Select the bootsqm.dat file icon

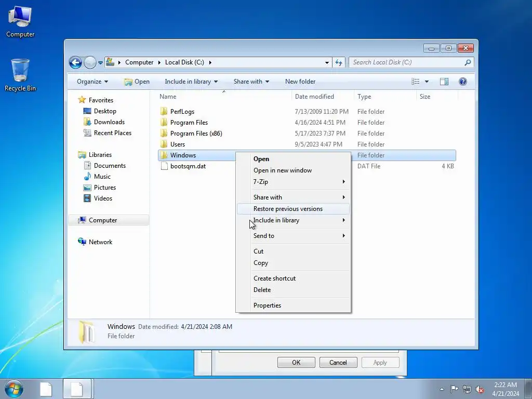point(164,166)
